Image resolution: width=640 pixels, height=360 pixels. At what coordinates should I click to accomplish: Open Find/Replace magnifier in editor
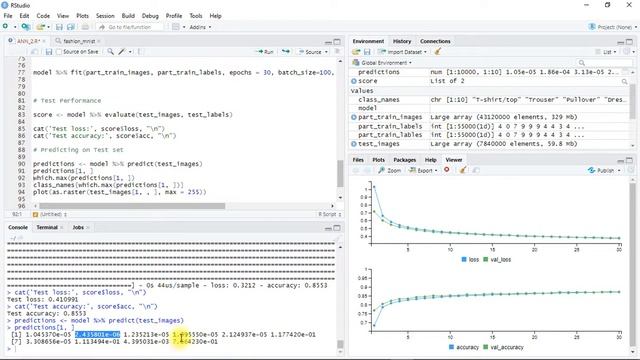111,52
